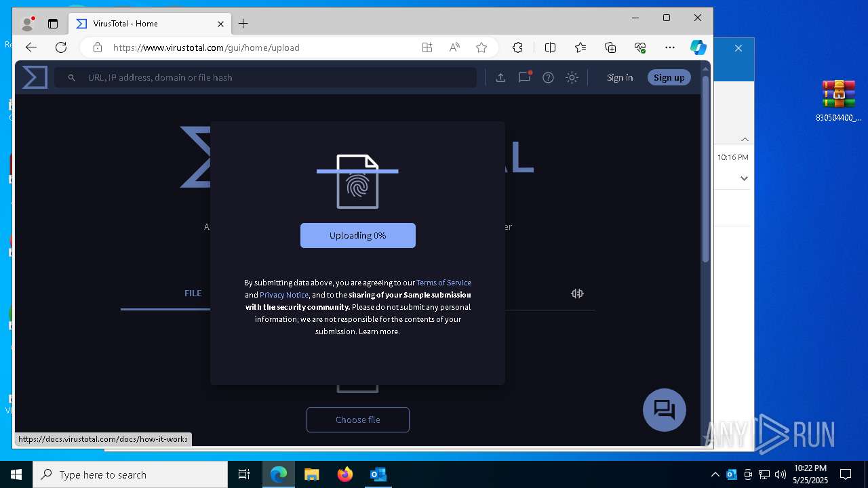The image size is (868, 488).
Task: Open the Windows Start menu
Action: point(16,474)
